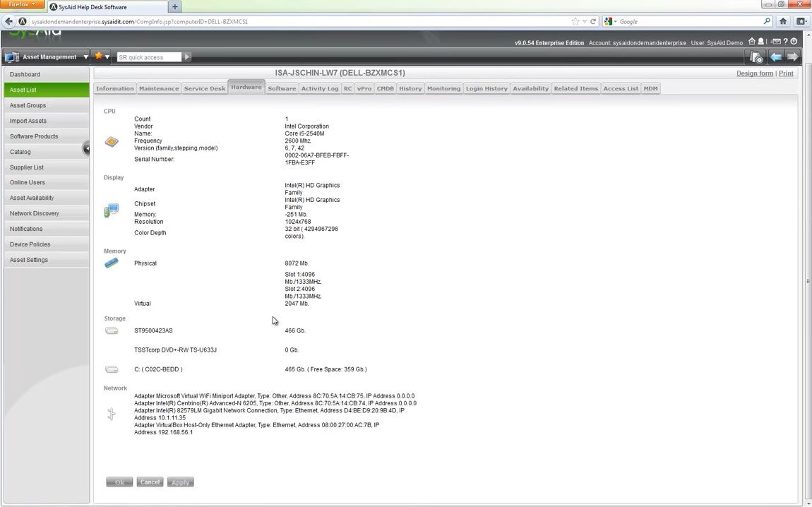Click the Ok button

[x=119, y=482]
